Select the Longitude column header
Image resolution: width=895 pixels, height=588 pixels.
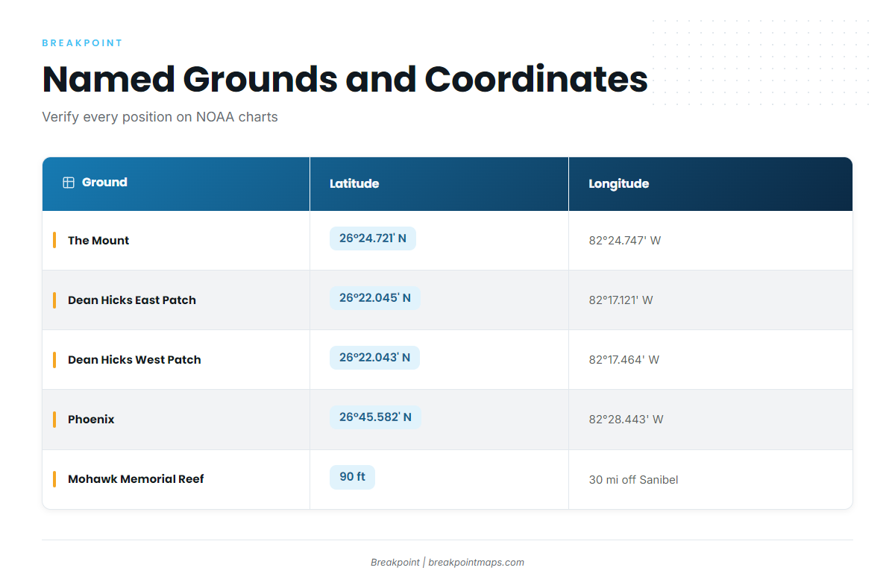[711, 184]
